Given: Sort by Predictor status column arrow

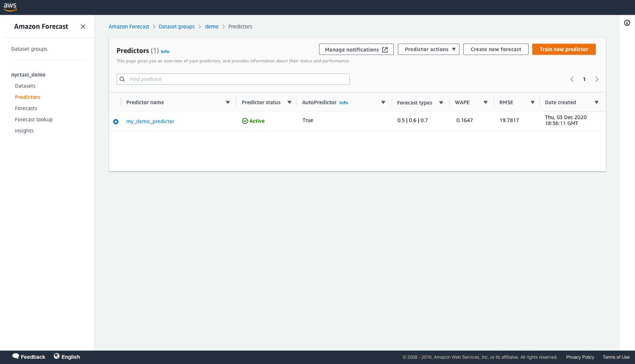Looking at the screenshot, I should (x=289, y=103).
